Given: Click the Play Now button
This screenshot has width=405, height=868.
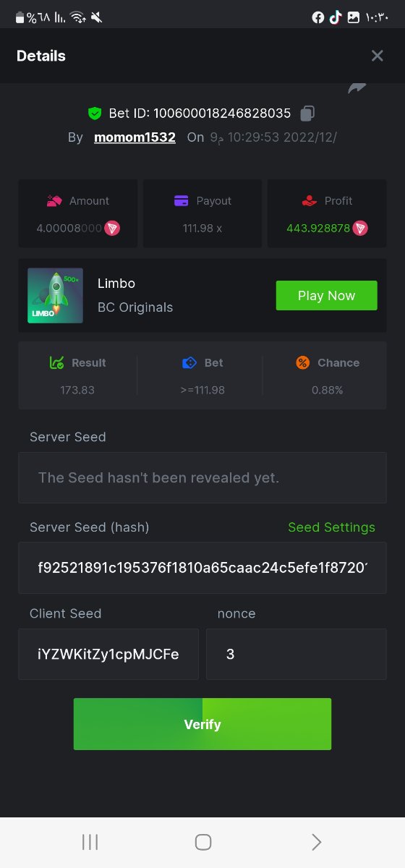Looking at the screenshot, I should [327, 296].
